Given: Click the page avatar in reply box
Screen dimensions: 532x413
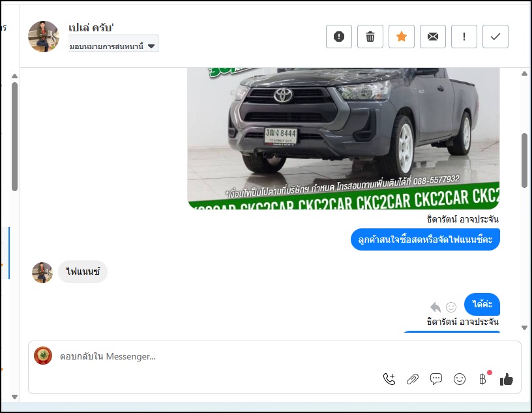Looking at the screenshot, I should [x=43, y=356].
